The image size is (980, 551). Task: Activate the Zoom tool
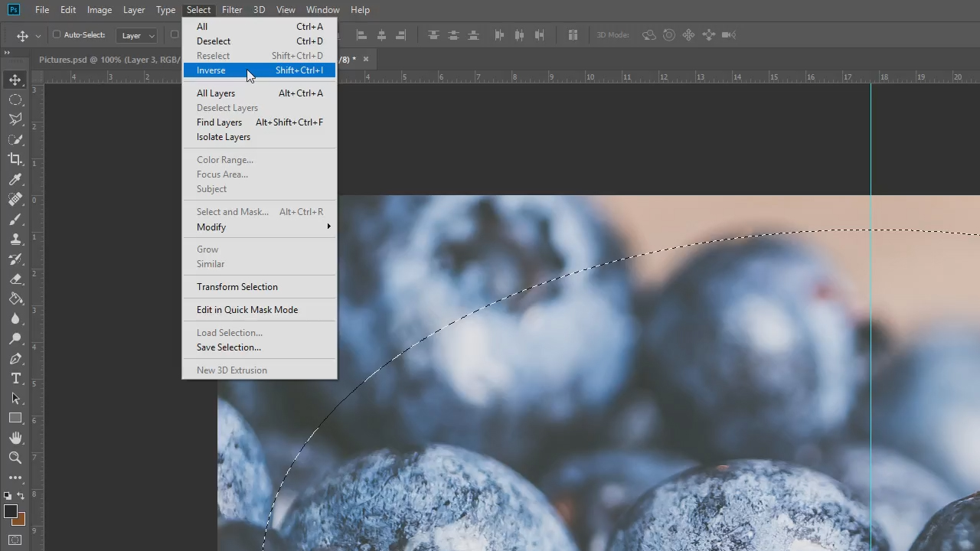tap(15, 458)
